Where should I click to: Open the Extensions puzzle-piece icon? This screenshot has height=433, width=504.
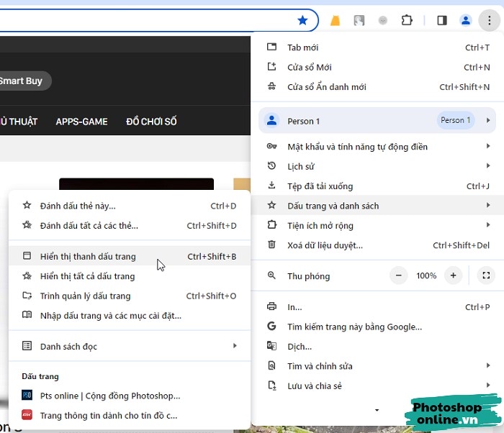(x=407, y=21)
